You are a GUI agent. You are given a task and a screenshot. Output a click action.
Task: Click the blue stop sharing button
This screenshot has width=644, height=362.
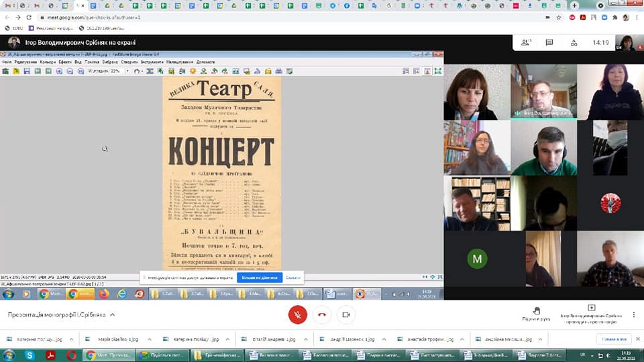[x=259, y=277]
